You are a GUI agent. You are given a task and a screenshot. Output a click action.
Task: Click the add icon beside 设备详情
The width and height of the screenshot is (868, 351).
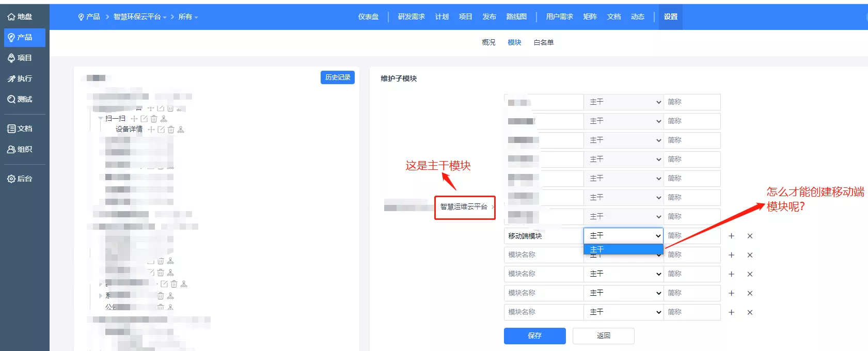[x=151, y=130]
